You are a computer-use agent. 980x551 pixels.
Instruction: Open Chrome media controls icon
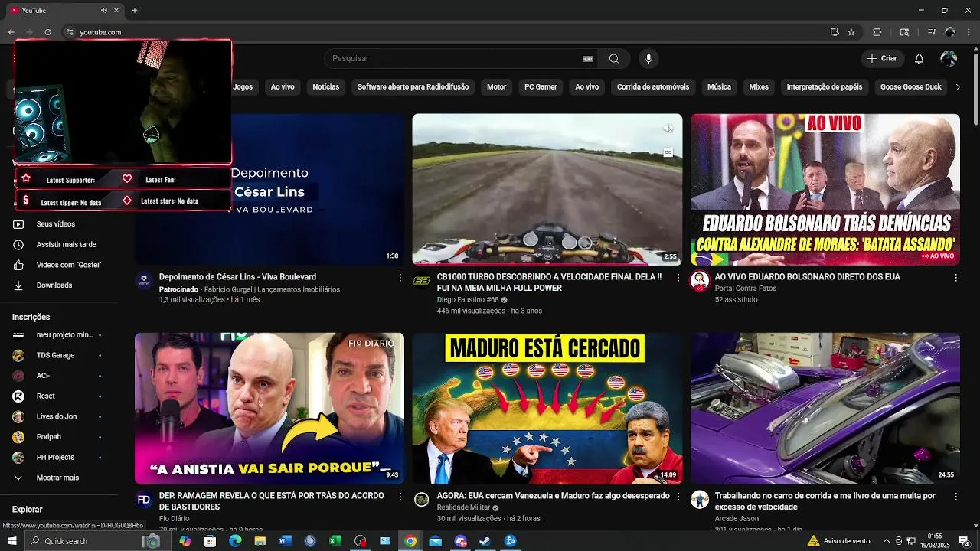(x=932, y=32)
